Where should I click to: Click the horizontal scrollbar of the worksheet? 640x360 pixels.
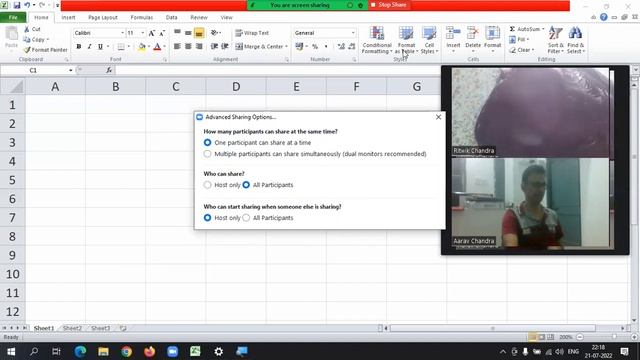(x=493, y=328)
